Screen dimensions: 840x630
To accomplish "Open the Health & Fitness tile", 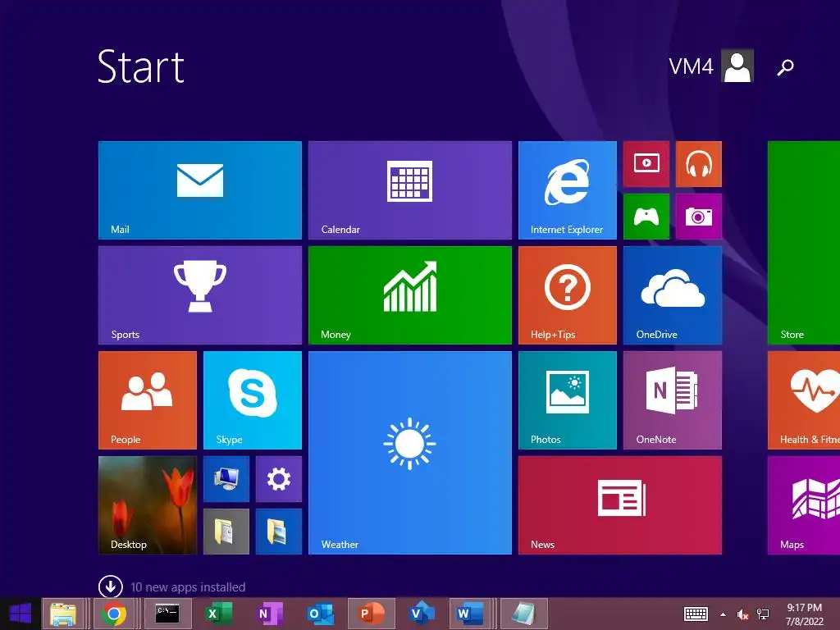I will coord(804,400).
